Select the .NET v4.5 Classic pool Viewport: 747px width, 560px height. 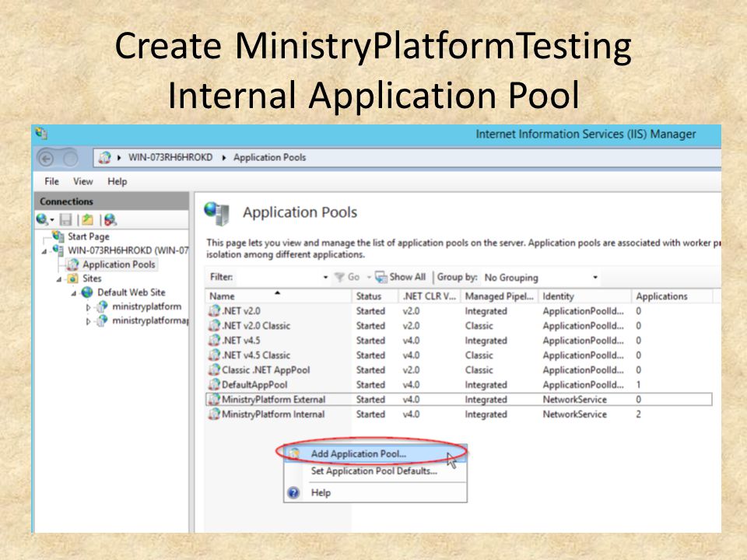click(x=459, y=355)
